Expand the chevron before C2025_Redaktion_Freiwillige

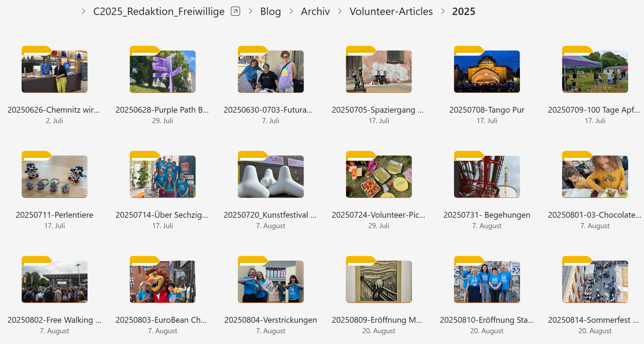(x=83, y=11)
